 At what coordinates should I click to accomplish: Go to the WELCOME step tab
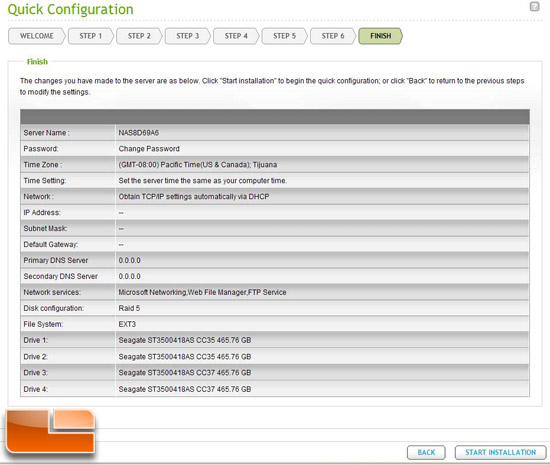37,36
